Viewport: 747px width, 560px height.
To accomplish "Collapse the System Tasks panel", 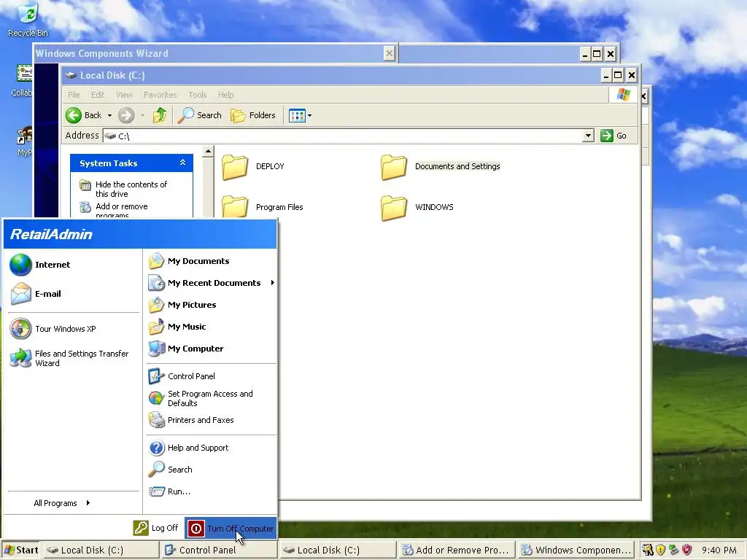I will [x=182, y=163].
